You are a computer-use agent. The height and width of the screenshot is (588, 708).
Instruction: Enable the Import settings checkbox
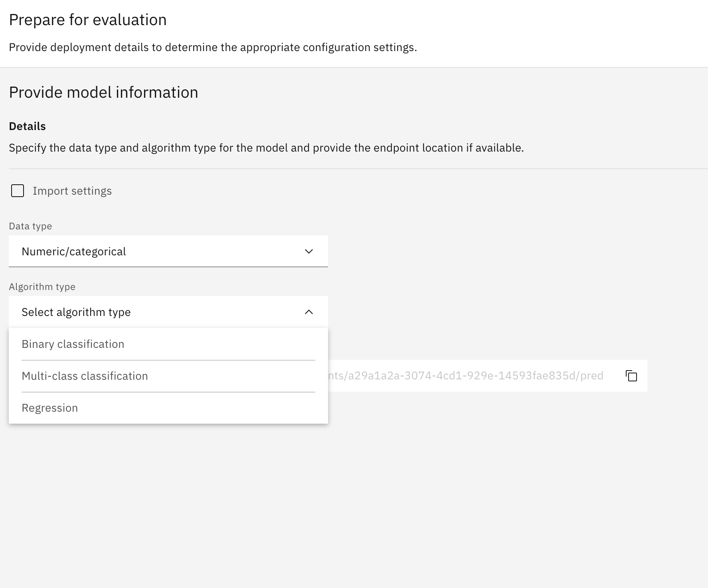coord(18,191)
